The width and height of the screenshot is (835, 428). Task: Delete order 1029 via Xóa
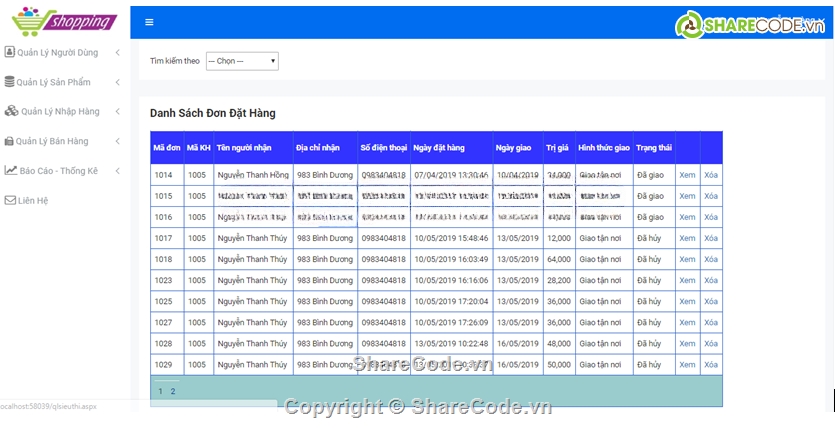tap(711, 365)
